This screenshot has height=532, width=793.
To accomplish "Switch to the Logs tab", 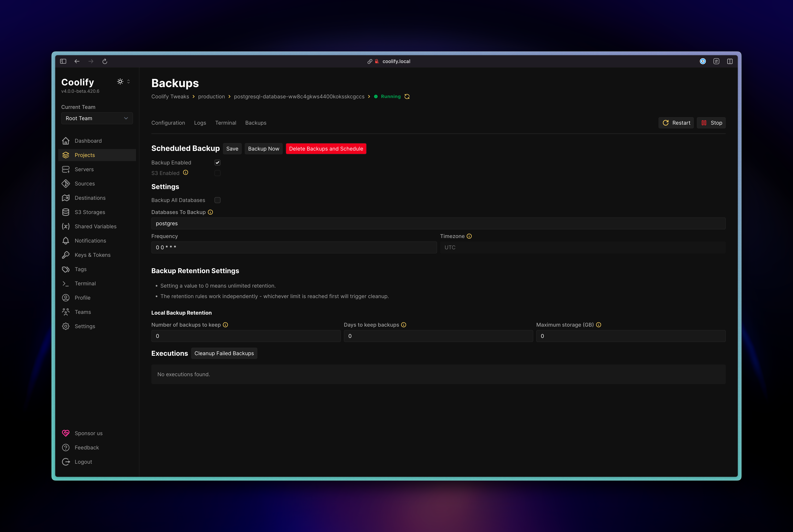I will pyautogui.click(x=200, y=123).
